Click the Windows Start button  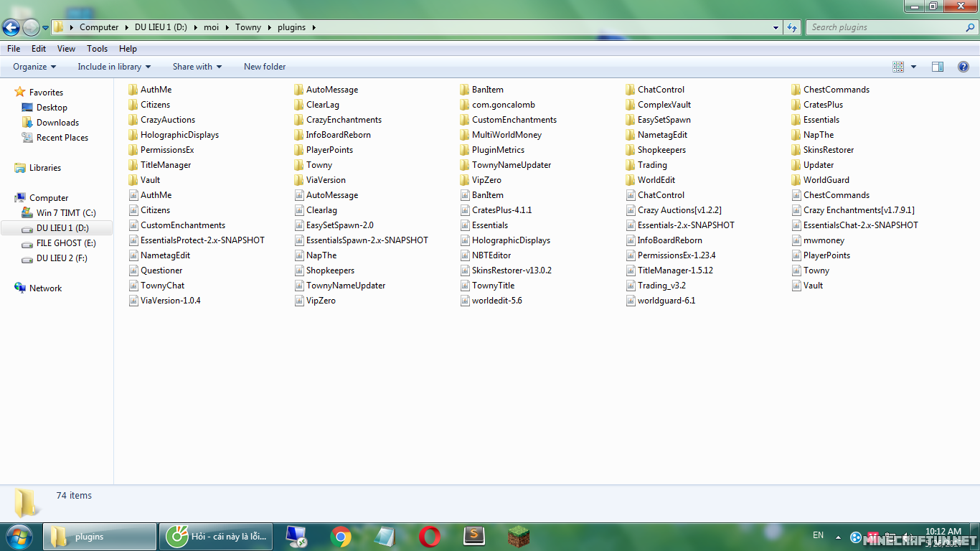19,537
